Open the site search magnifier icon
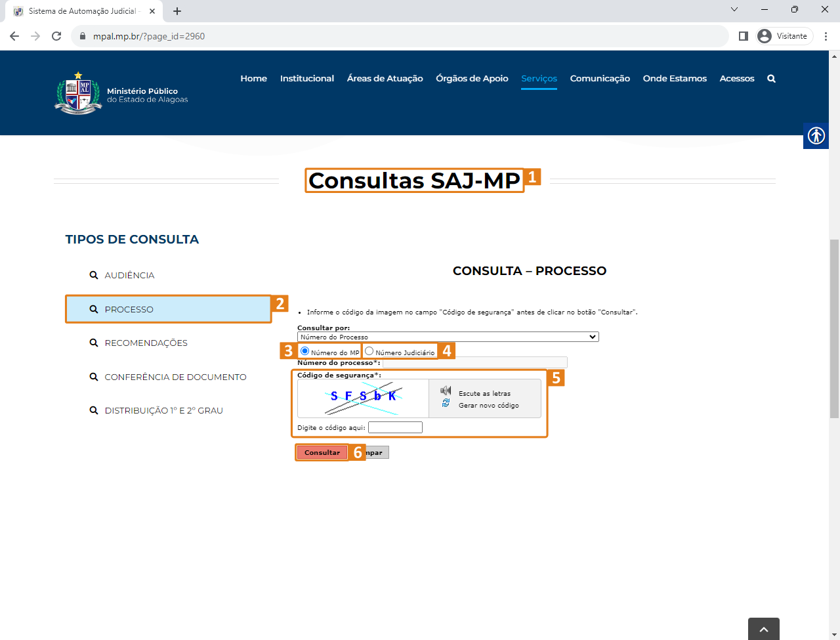The width and height of the screenshot is (840, 640). (771, 79)
